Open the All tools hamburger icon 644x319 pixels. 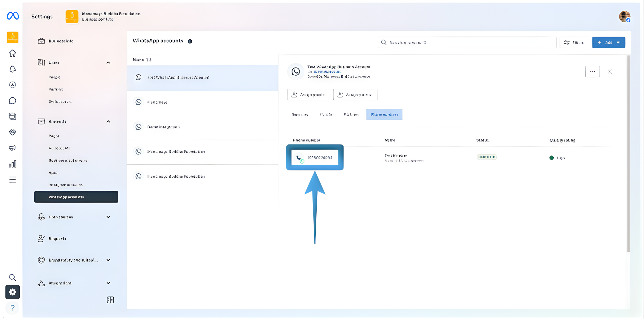pos(13,179)
